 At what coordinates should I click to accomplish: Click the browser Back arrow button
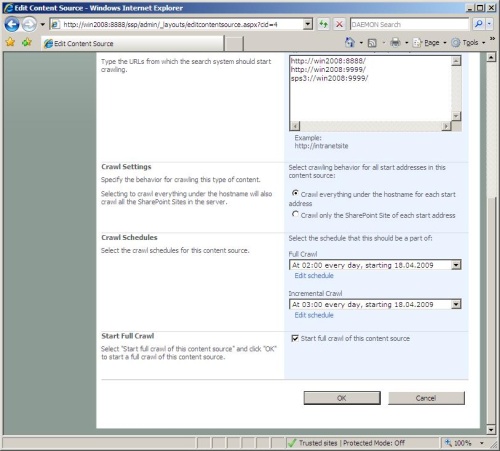point(12,24)
